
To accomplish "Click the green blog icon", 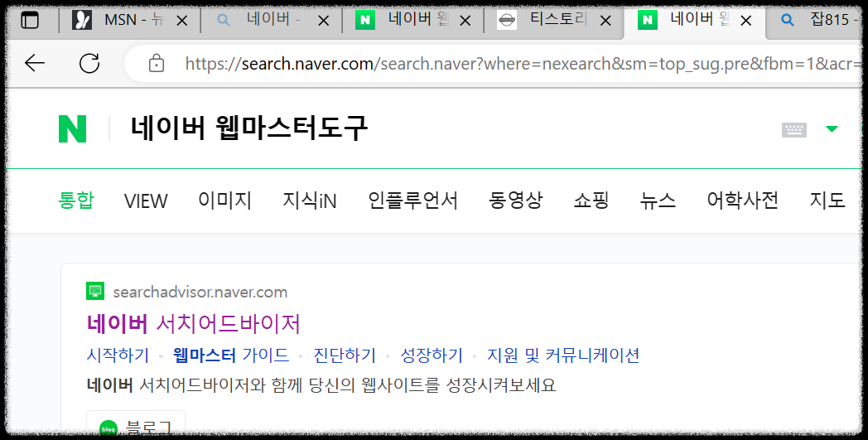I will point(108,429).
